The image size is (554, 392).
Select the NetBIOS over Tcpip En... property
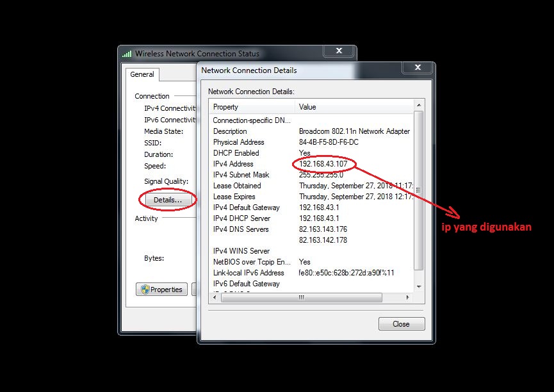pyautogui.click(x=252, y=262)
